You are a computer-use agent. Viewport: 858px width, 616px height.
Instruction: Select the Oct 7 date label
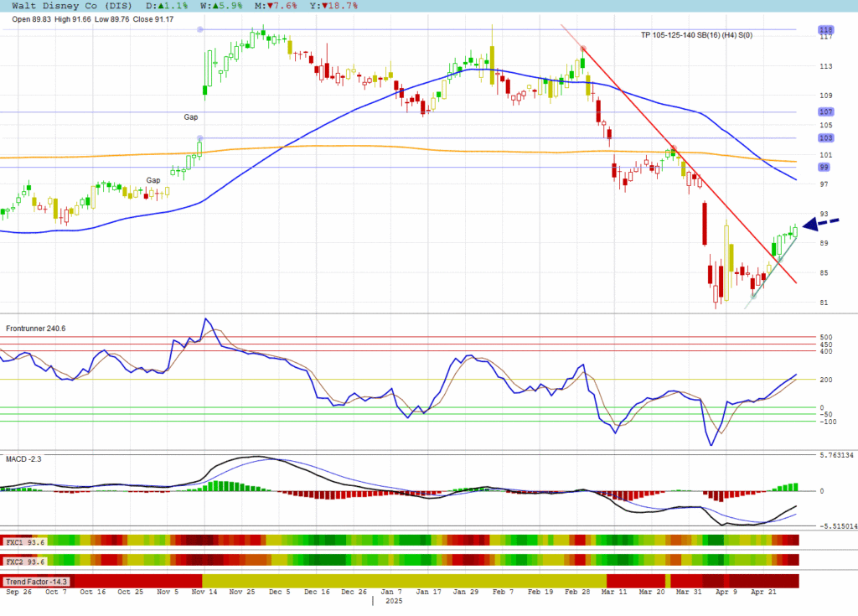(56, 592)
